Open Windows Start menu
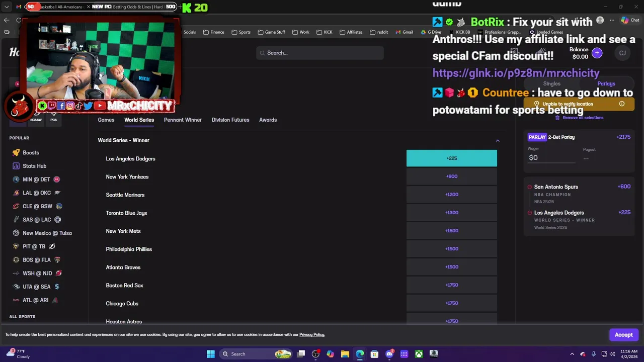The width and height of the screenshot is (644, 362). (211, 354)
